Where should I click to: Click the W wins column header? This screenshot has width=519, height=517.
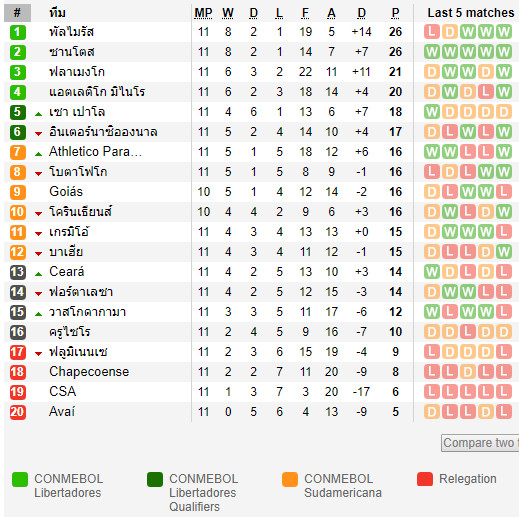pyautogui.click(x=228, y=13)
